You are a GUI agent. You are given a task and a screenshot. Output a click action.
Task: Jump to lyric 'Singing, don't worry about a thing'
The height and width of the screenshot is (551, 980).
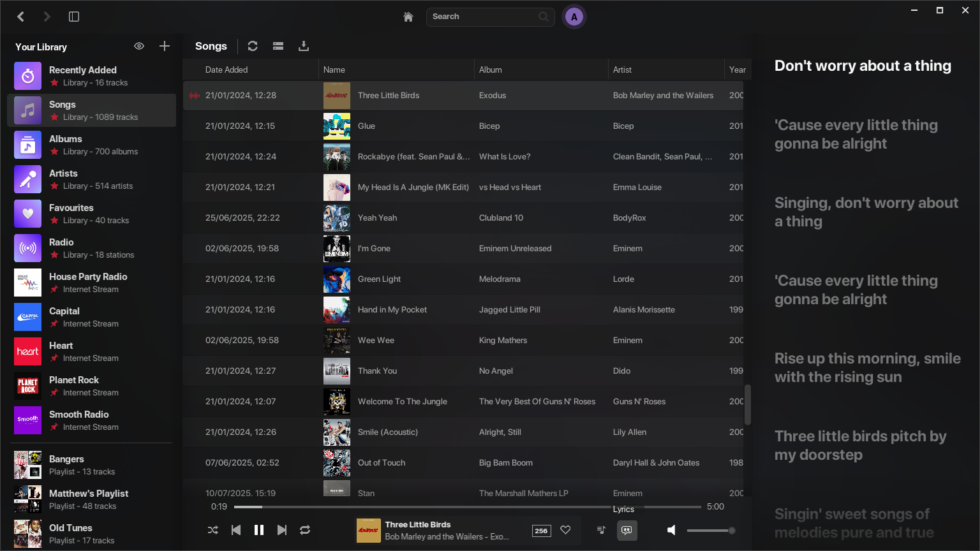866,212
